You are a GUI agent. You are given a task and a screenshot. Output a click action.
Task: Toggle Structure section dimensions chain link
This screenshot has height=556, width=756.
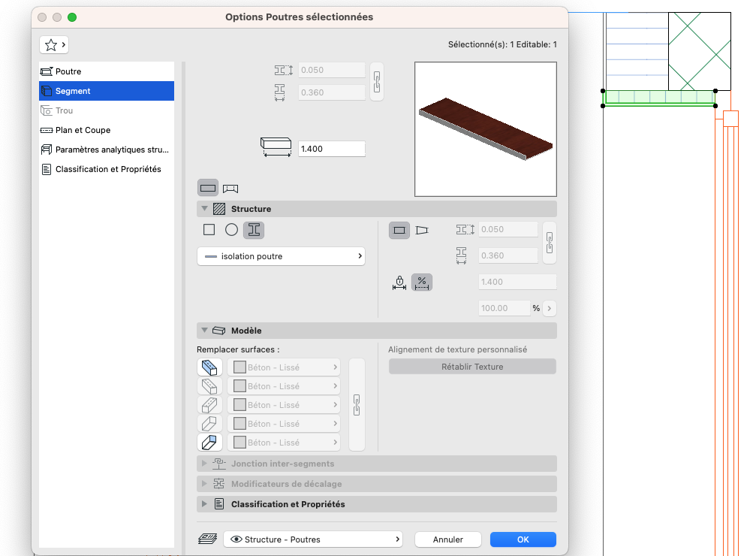549,243
